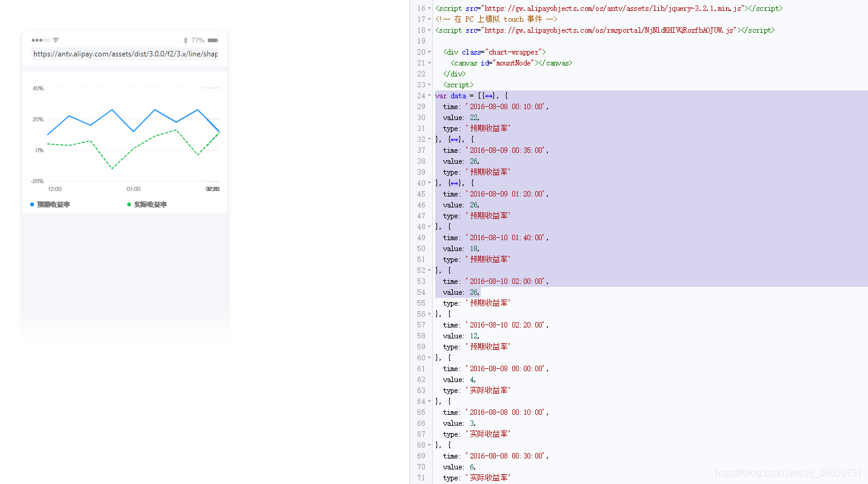Click the Bluetooth icon in phone preview
The height and width of the screenshot is (484, 868).
(x=185, y=40)
